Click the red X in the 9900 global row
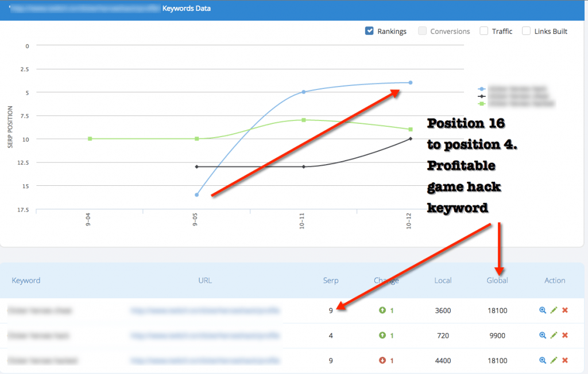 (x=565, y=336)
